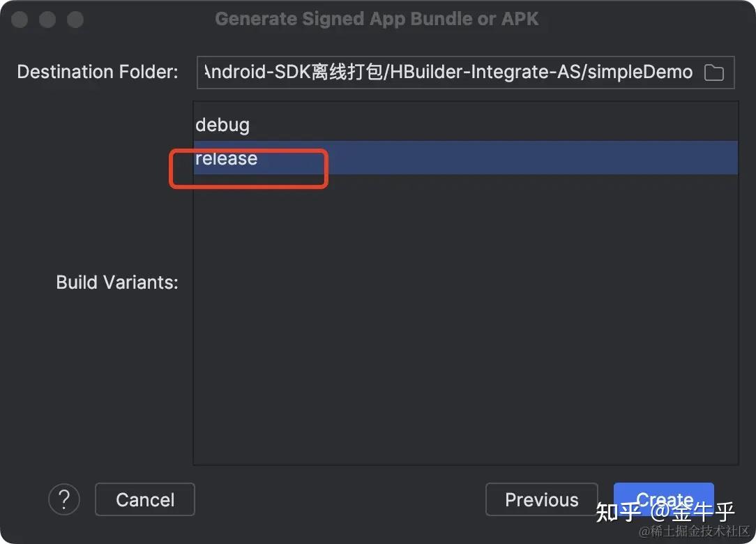
Task: Click the Build Variants label
Action: (x=117, y=282)
